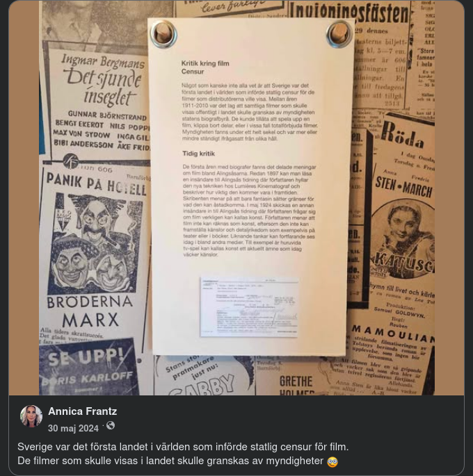The height and width of the screenshot is (476, 473).
Task: Click the nerd-face emoji in the caption
Action: click(332, 461)
